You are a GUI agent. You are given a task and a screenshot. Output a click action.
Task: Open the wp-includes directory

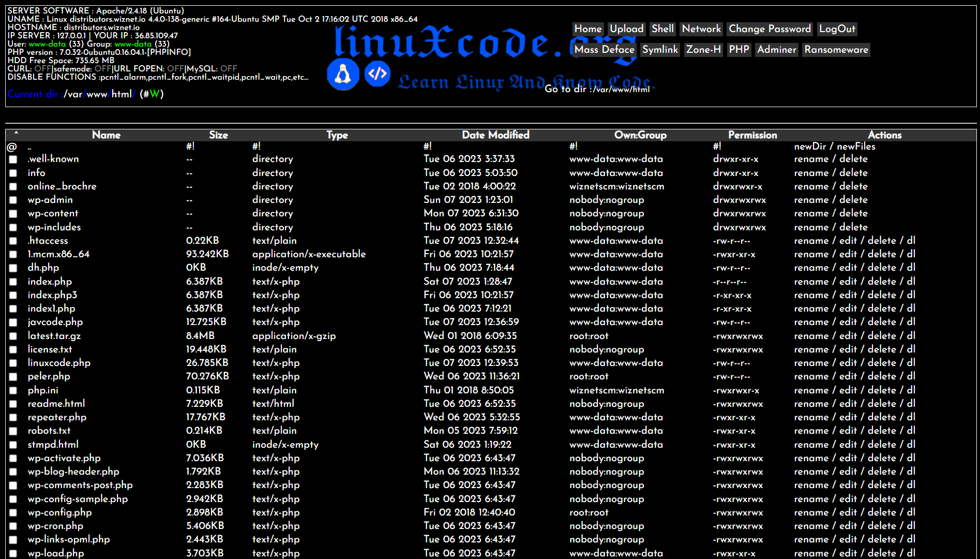point(54,227)
